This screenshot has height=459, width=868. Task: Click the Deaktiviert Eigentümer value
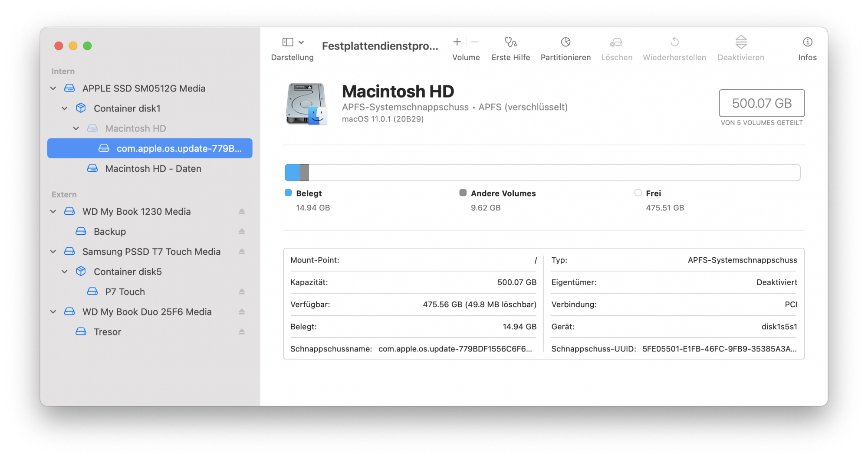pyautogui.click(x=777, y=283)
